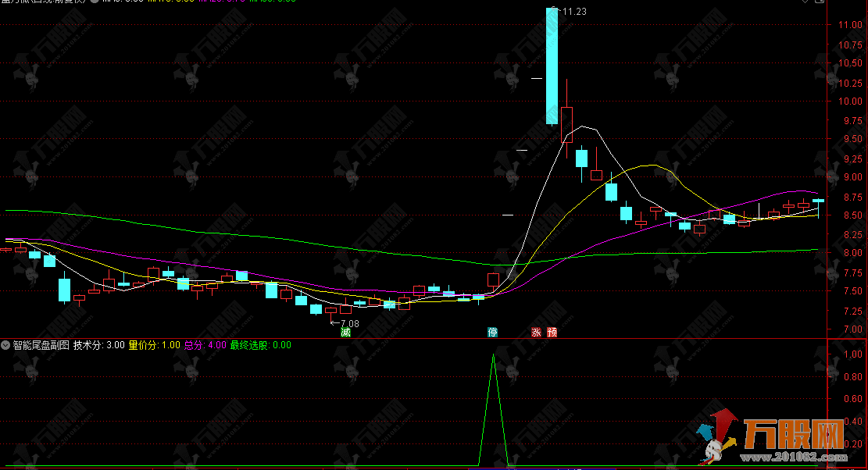Click the 智能尾盘副图 indicator name

click(x=41, y=344)
